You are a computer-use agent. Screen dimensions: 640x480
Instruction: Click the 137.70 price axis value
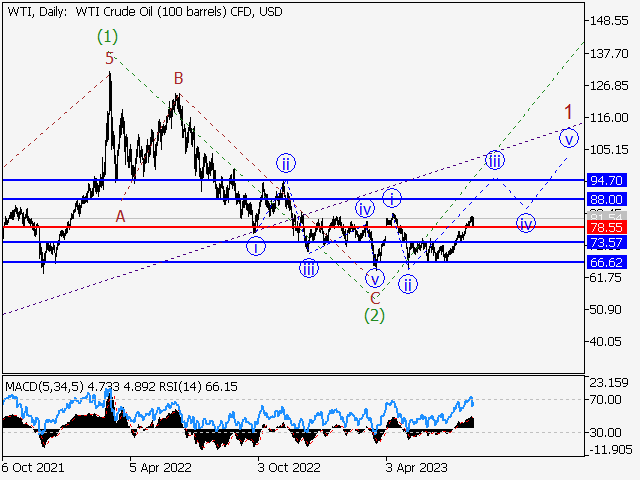pos(609,53)
